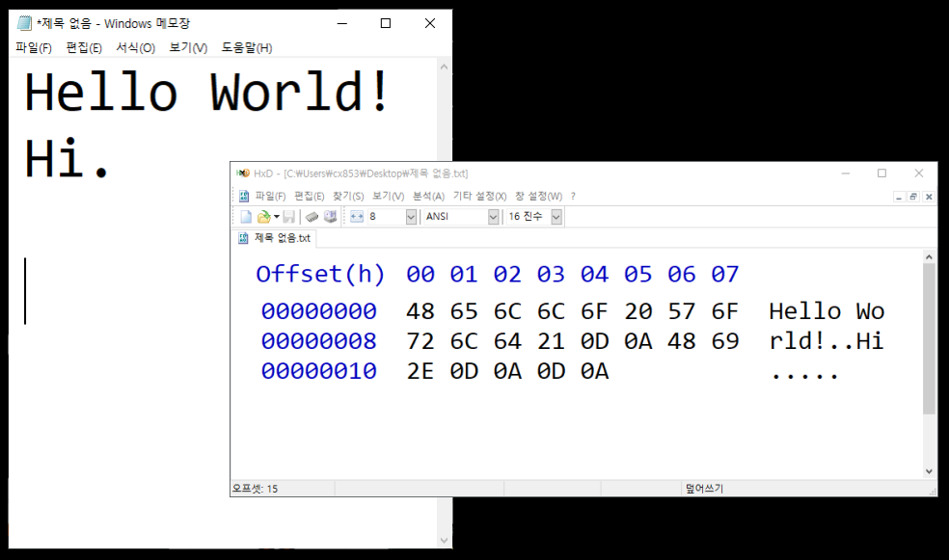Click decoded text 'rld!..Hi'
The width and height of the screenshot is (949, 560).
coord(827,341)
